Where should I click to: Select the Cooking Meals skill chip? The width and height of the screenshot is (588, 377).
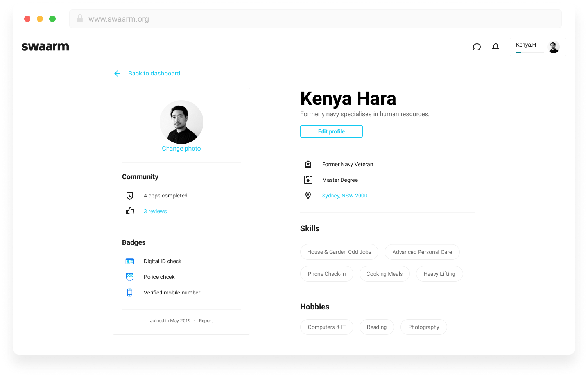[x=384, y=274]
